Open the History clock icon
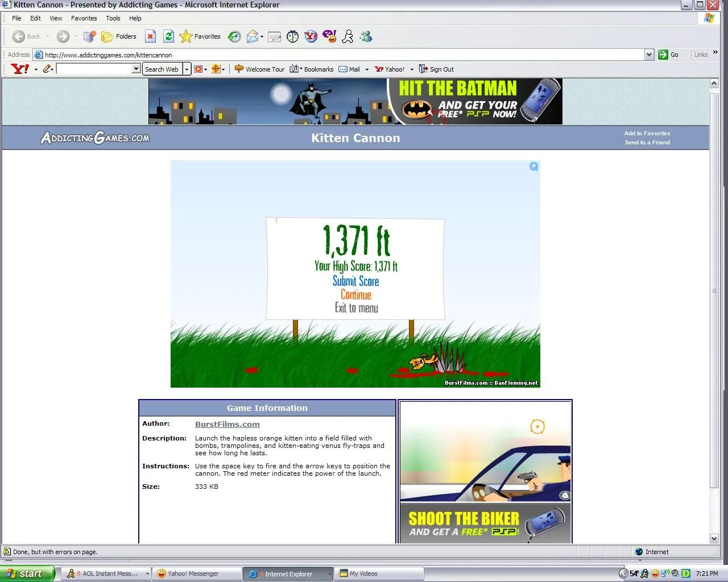The image size is (728, 582). click(x=234, y=36)
